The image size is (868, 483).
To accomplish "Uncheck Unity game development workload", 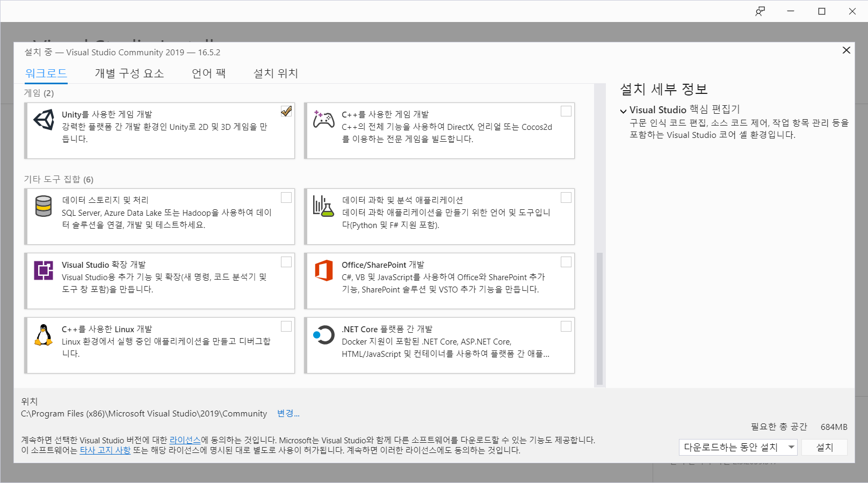I will click(286, 111).
